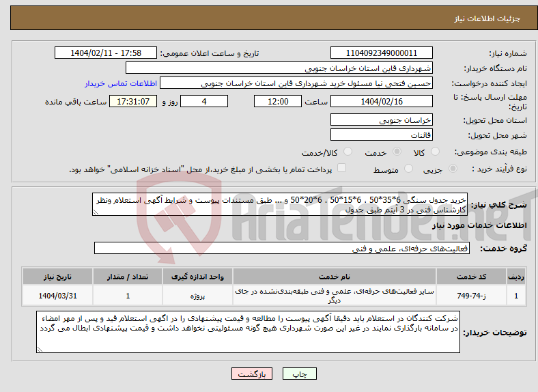
Task: Click the توضیحات خریدار notes textarea
Action: (x=248, y=332)
